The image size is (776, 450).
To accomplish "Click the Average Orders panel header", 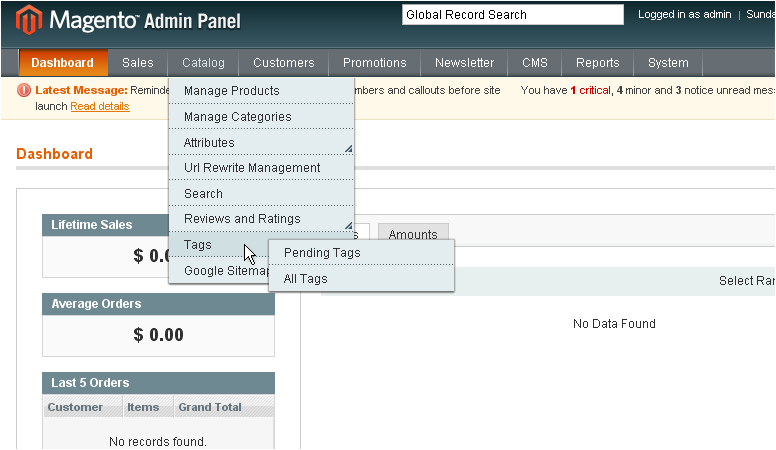I will click(x=158, y=304).
